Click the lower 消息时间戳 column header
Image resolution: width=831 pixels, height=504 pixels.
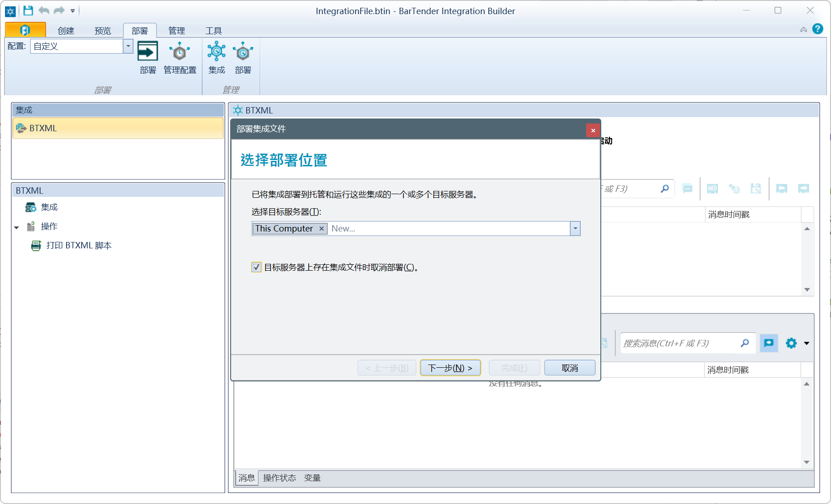[752, 370]
